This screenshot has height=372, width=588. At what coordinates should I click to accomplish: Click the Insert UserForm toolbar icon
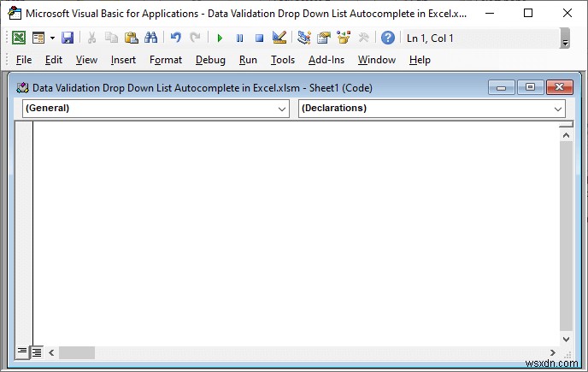[38, 38]
